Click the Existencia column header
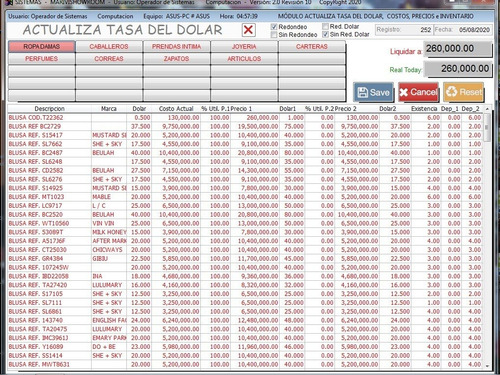The width and height of the screenshot is (500, 375). tap(424, 109)
